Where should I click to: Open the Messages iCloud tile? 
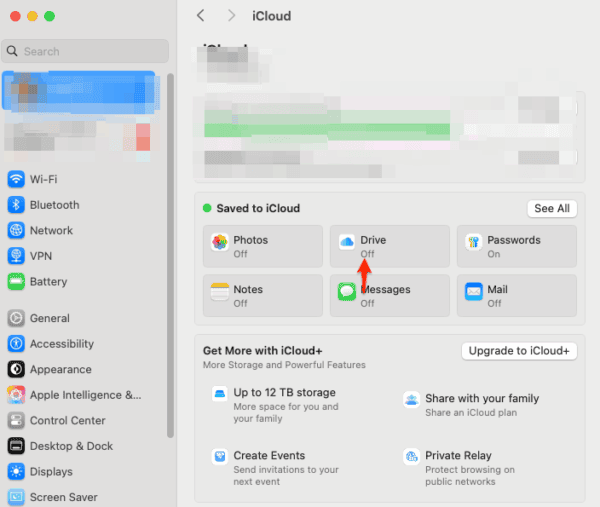tap(389, 296)
